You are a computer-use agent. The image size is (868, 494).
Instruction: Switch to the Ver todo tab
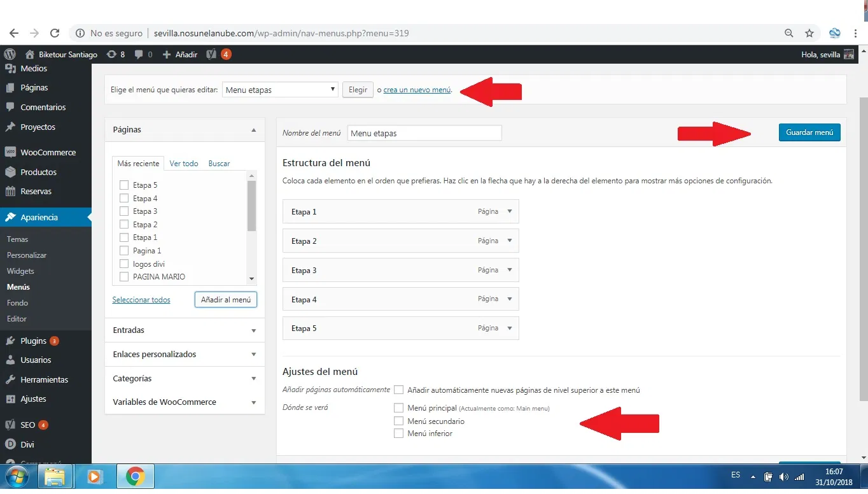click(184, 164)
